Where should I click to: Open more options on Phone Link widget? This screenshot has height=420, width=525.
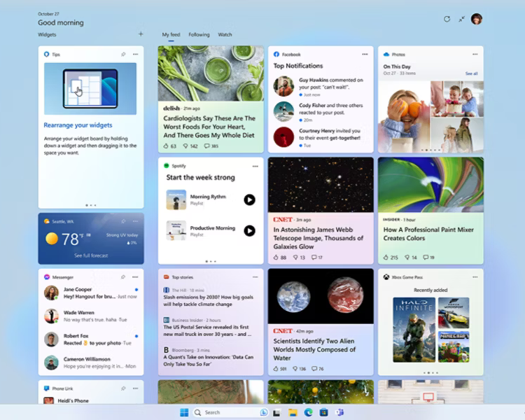click(135, 388)
